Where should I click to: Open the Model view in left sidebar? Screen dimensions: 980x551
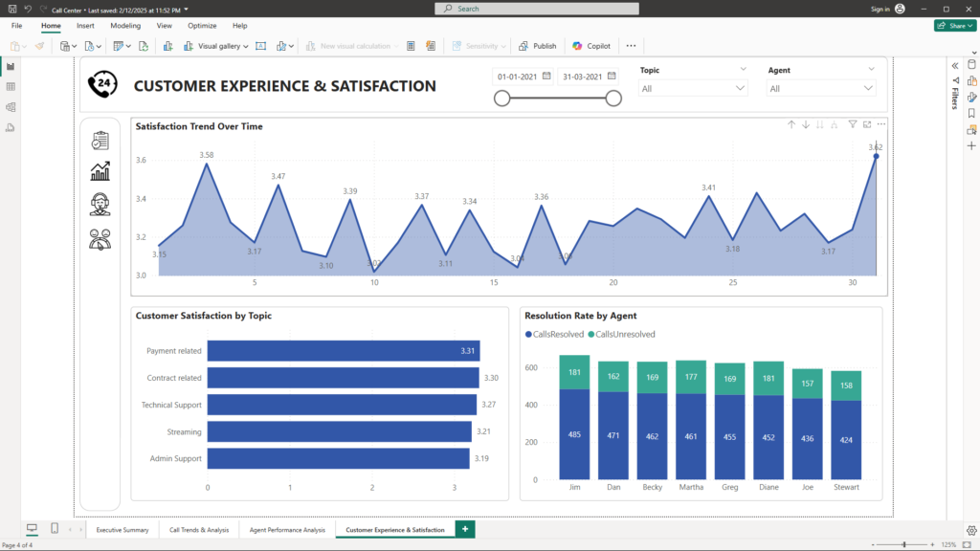11,107
